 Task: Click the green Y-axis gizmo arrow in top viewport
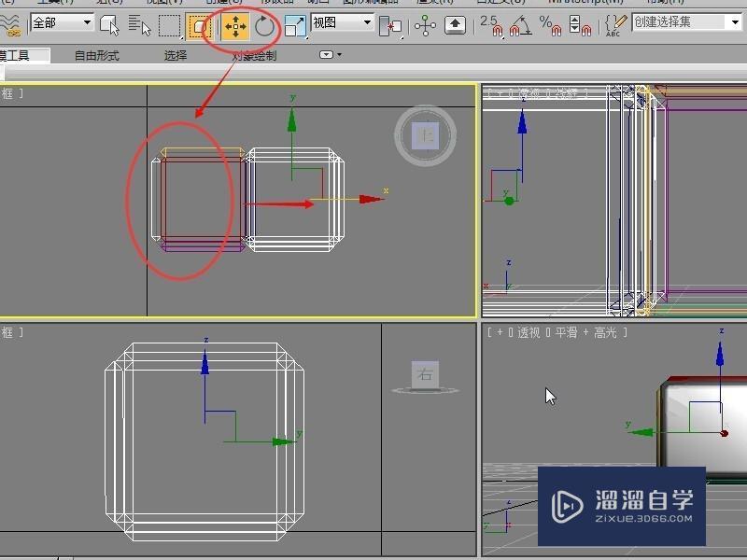coord(292,121)
